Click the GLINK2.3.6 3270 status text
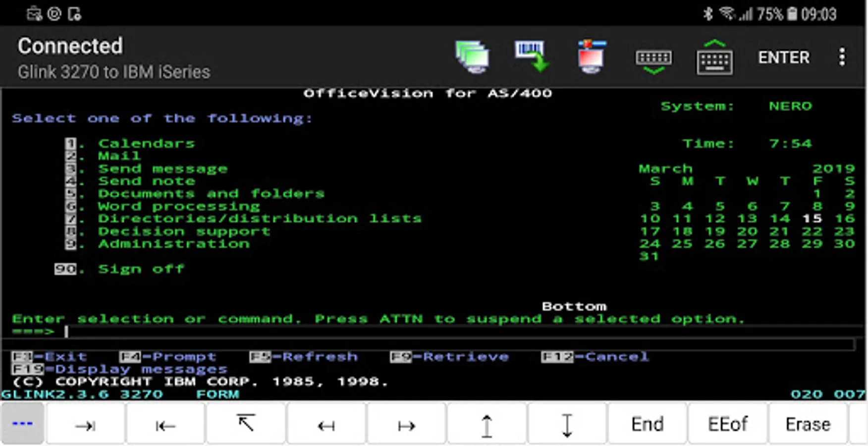Viewport: 868px width, 446px height. (82, 394)
